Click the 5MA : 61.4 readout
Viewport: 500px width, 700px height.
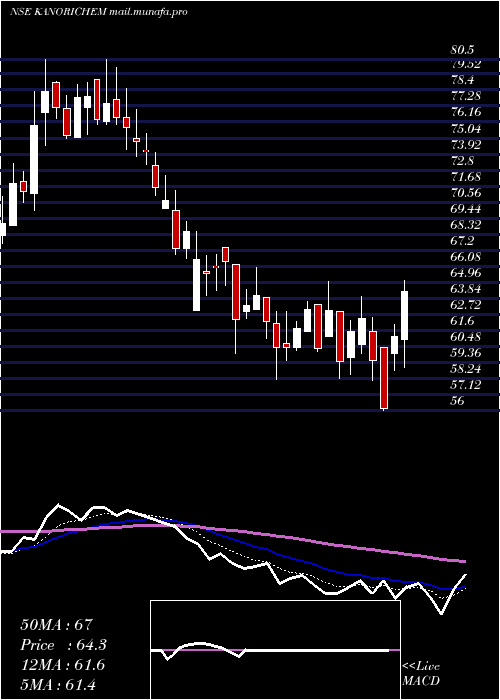click(58, 685)
